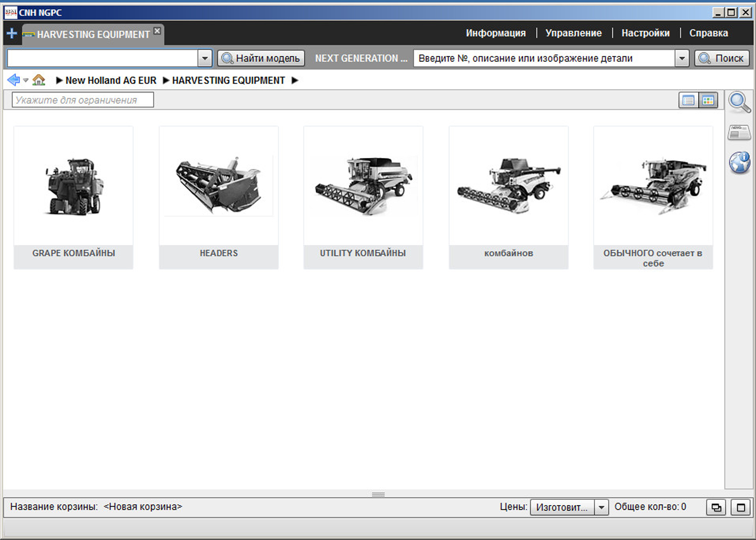Open the Настройки menu
Viewport: 756px width, 540px height.
pos(645,33)
